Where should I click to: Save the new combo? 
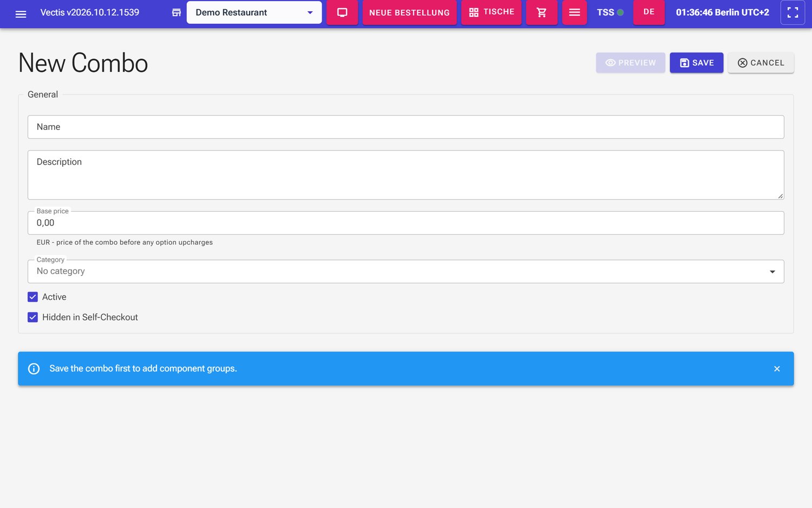697,63
